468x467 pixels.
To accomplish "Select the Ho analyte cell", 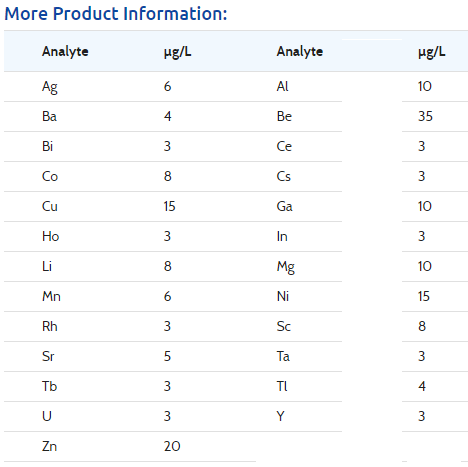I will point(51,236).
